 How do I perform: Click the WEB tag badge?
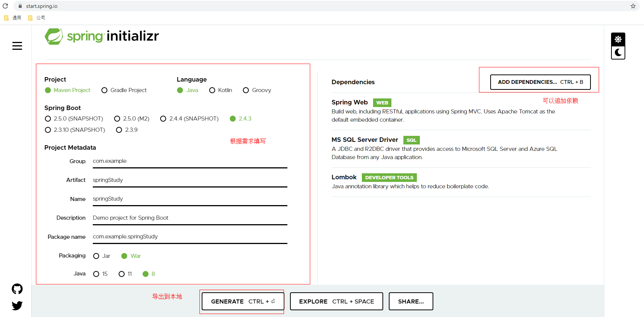click(x=382, y=103)
